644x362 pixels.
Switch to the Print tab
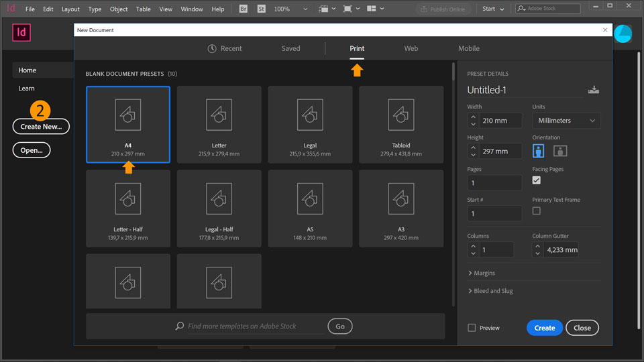pyautogui.click(x=357, y=48)
